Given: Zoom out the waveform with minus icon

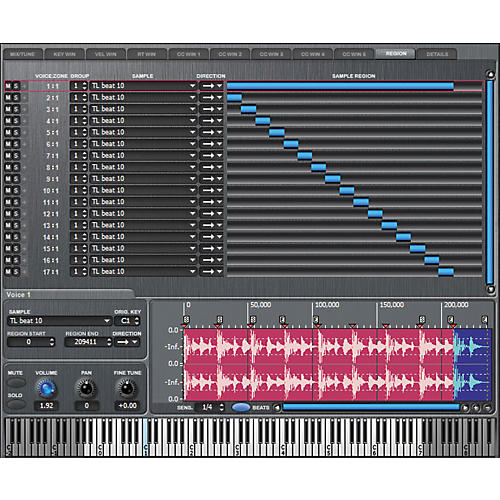Looking at the screenshot, I should point(487,408).
